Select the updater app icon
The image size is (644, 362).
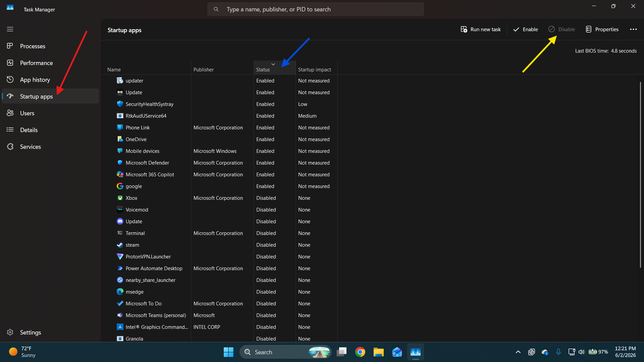pyautogui.click(x=120, y=80)
